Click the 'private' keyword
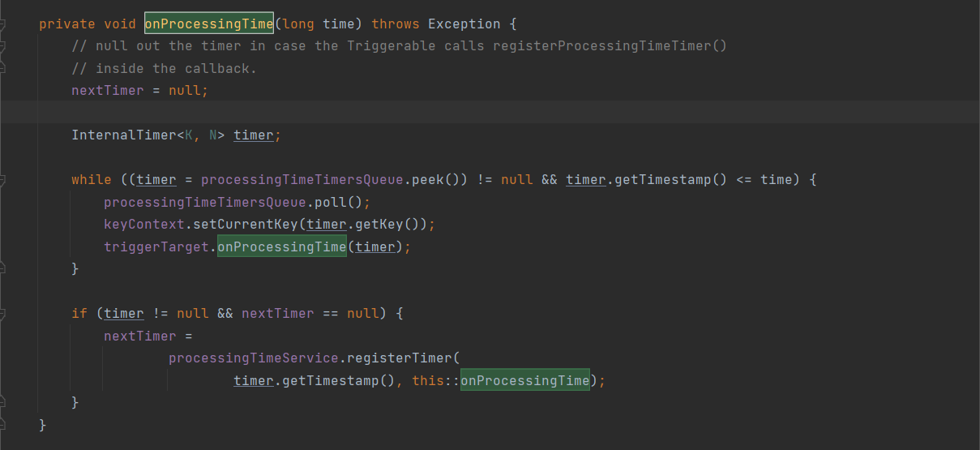Screen dimensions: 980x450 (x=67, y=24)
